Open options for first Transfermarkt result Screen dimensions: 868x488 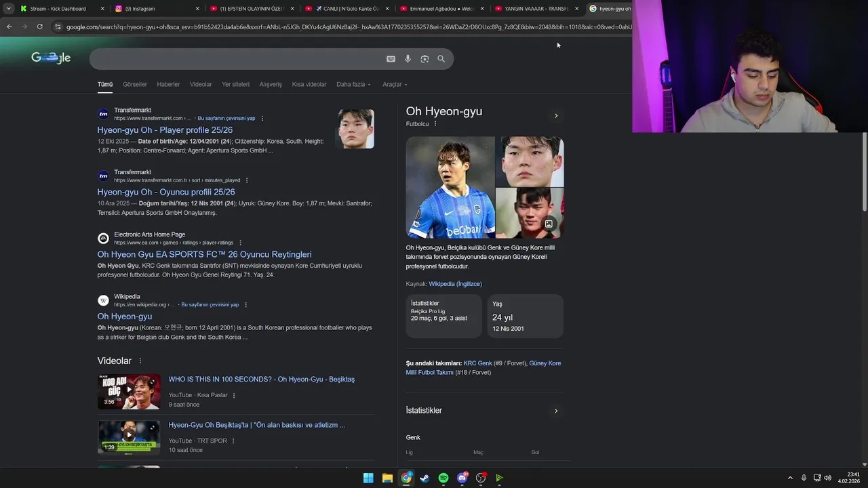[x=262, y=119]
